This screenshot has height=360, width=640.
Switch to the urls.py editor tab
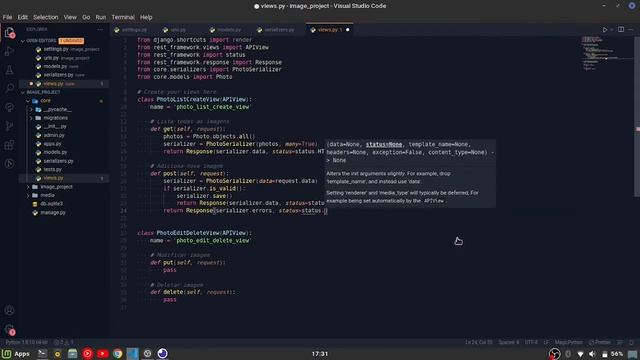click(x=178, y=30)
